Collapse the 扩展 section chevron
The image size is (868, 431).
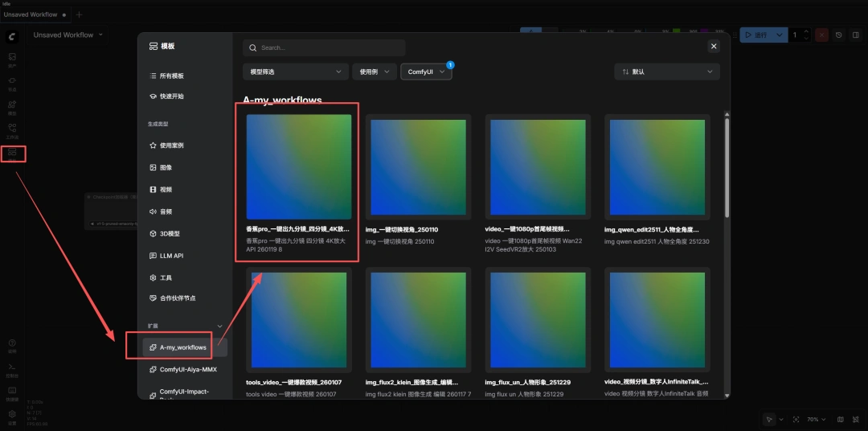tap(220, 326)
